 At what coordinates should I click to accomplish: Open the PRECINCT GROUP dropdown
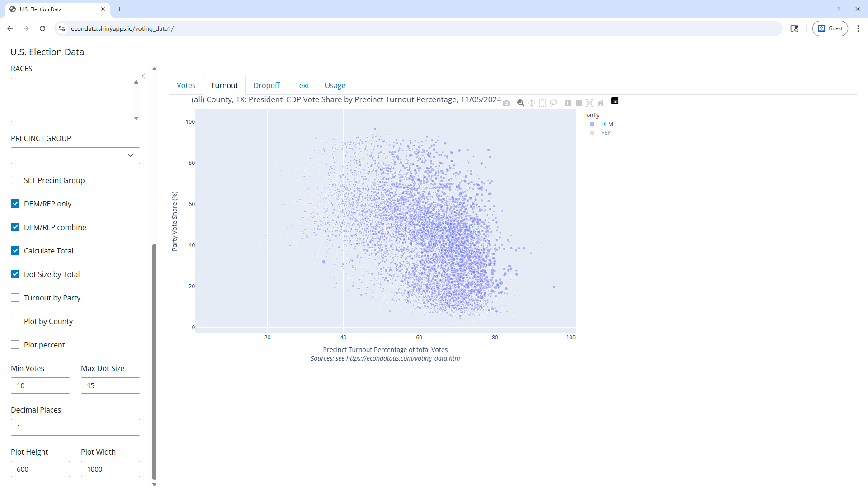[x=75, y=155]
